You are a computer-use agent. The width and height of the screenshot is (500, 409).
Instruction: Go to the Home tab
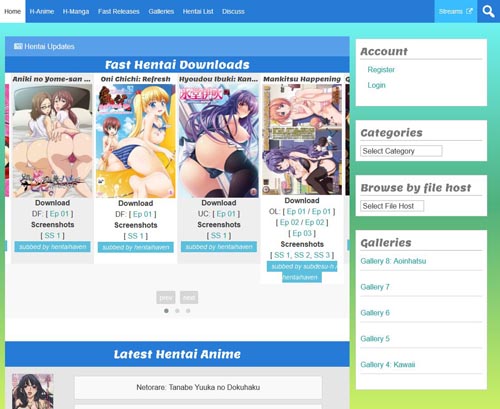point(13,11)
